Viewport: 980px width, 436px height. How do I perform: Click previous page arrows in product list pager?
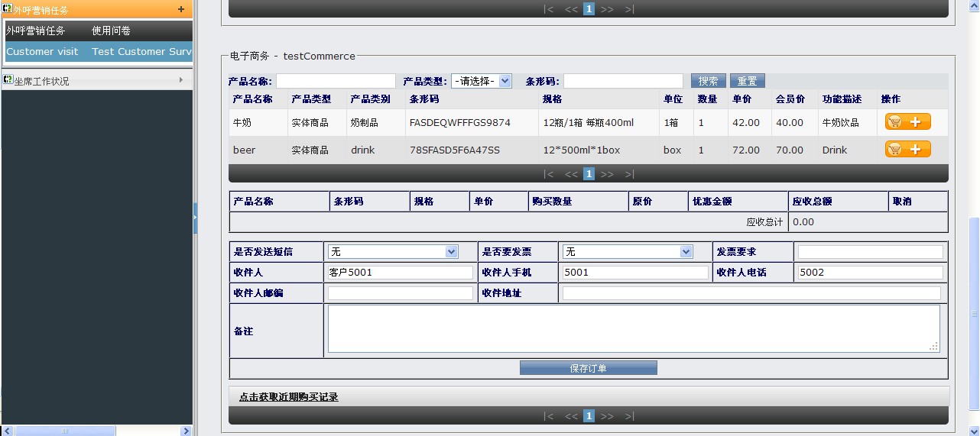(571, 174)
